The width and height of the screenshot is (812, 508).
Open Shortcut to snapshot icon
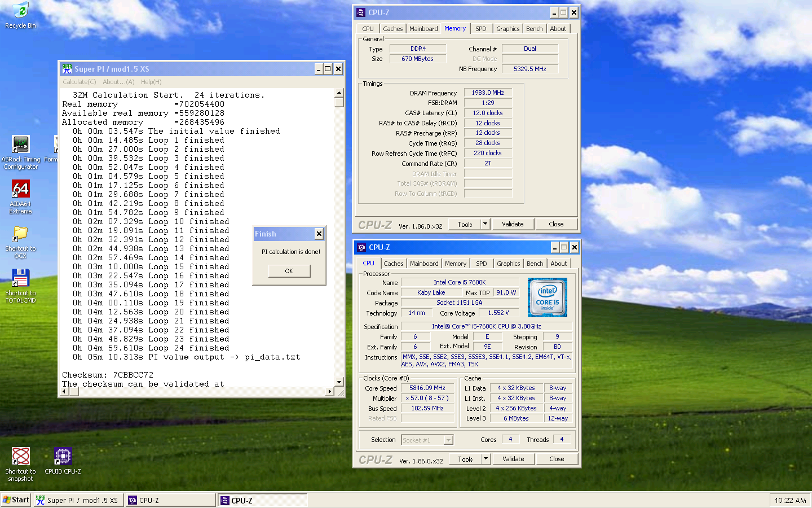pos(20,464)
